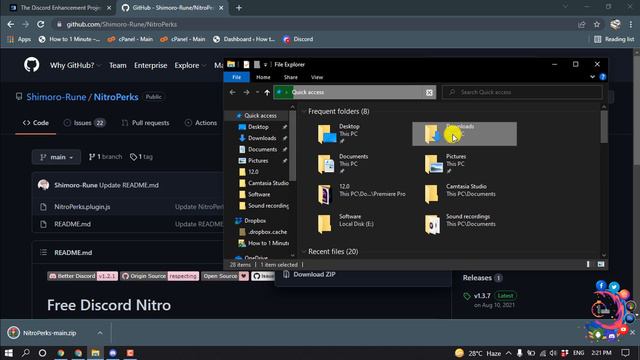Go back in File Explorer
The image size is (640, 360).
tap(233, 93)
